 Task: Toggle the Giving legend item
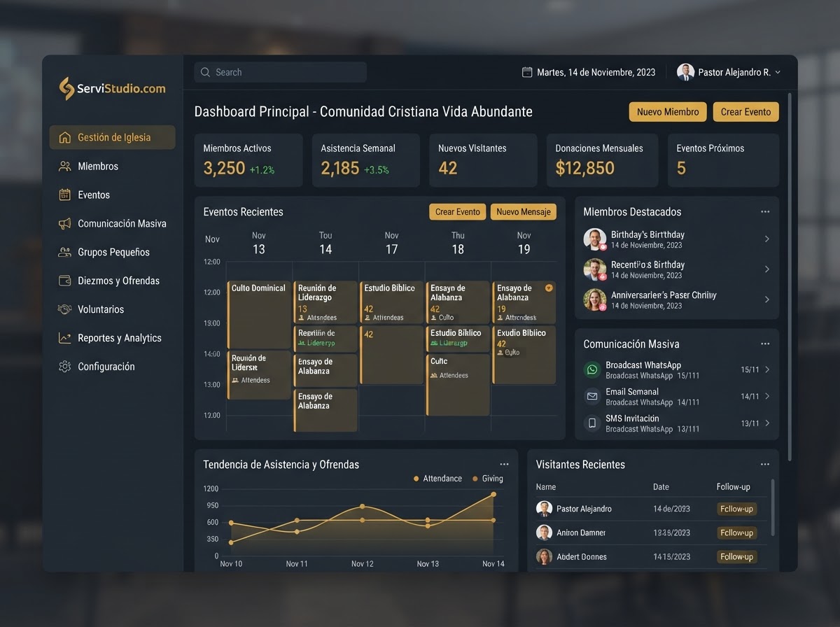pos(487,479)
